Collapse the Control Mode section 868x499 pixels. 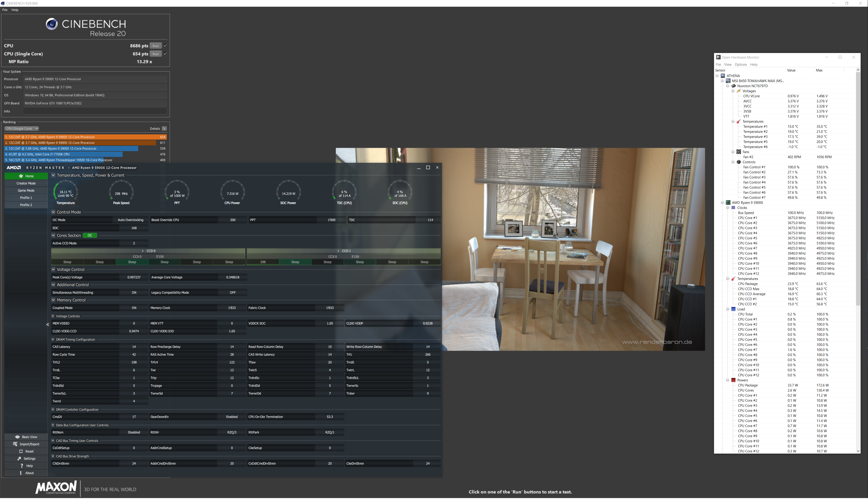[53, 212]
